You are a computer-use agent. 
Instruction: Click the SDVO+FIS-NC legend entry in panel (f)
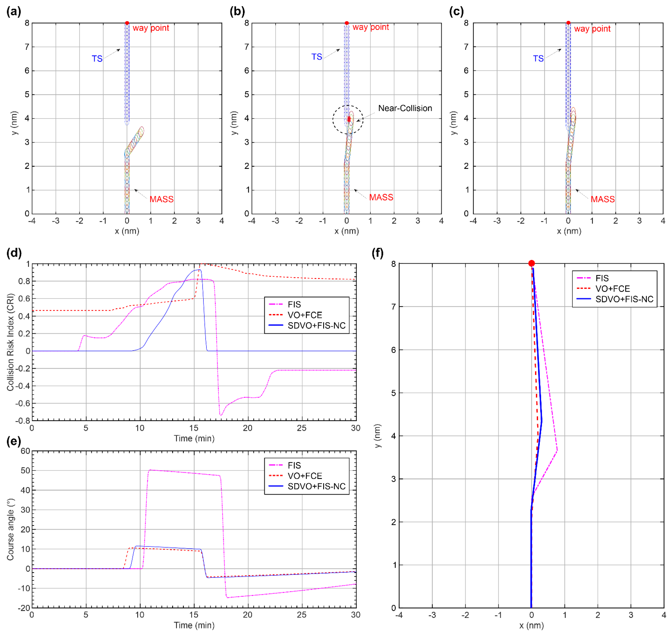pos(624,299)
